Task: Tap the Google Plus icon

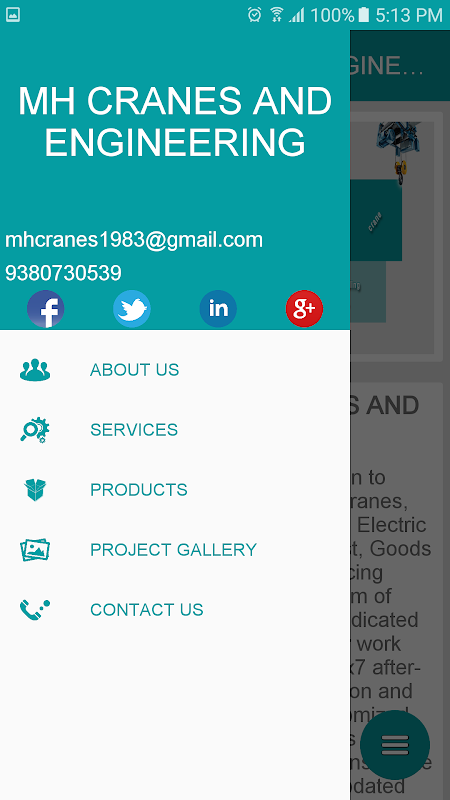Action: pyautogui.click(x=304, y=309)
